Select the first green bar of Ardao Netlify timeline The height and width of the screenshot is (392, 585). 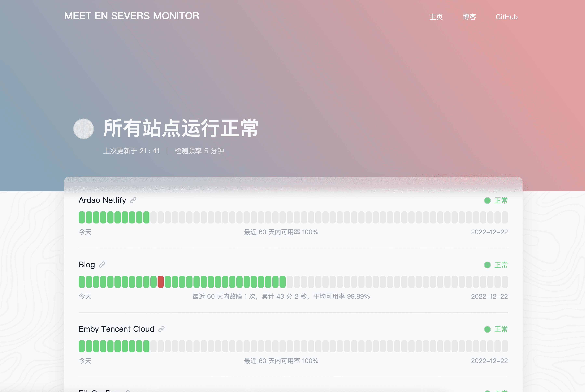(x=82, y=217)
